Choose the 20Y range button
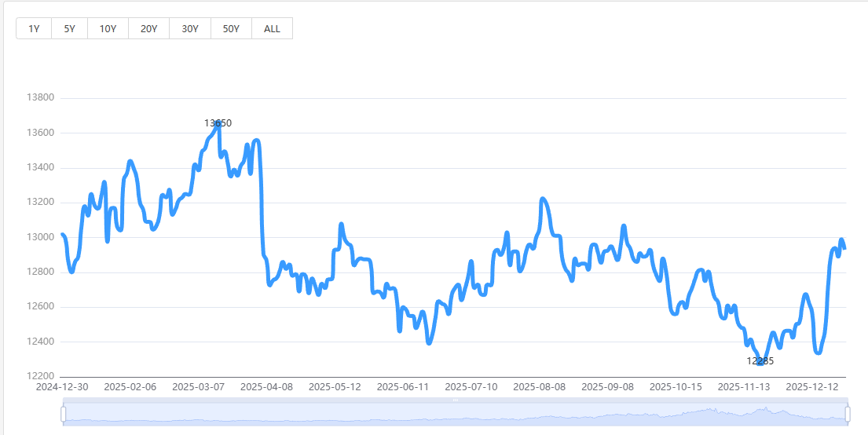This screenshot has width=868, height=435. coord(148,29)
